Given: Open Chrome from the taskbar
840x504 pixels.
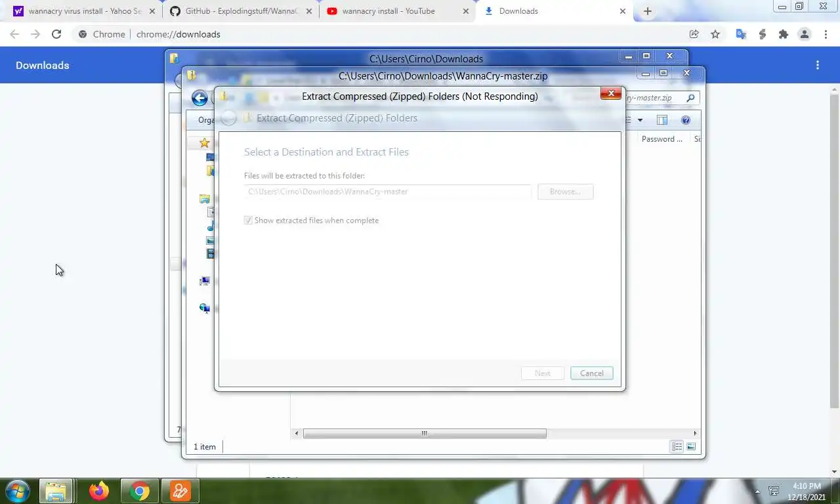Looking at the screenshot, I should coord(139,491).
